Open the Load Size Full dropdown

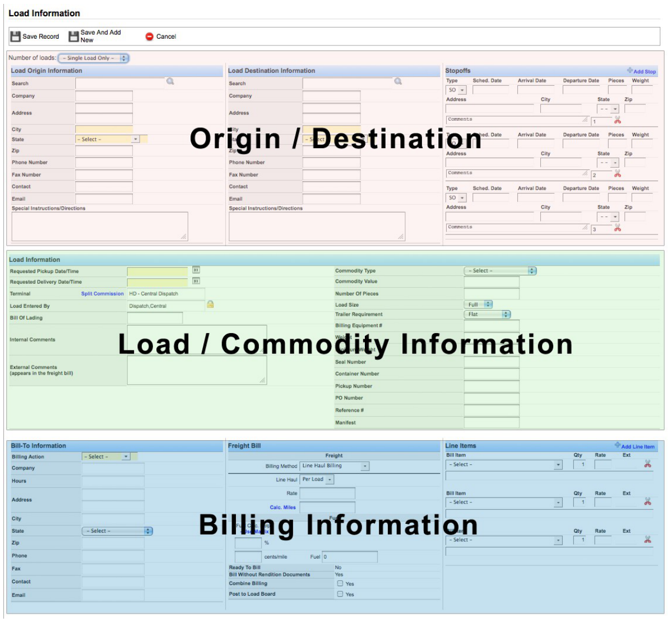478,304
